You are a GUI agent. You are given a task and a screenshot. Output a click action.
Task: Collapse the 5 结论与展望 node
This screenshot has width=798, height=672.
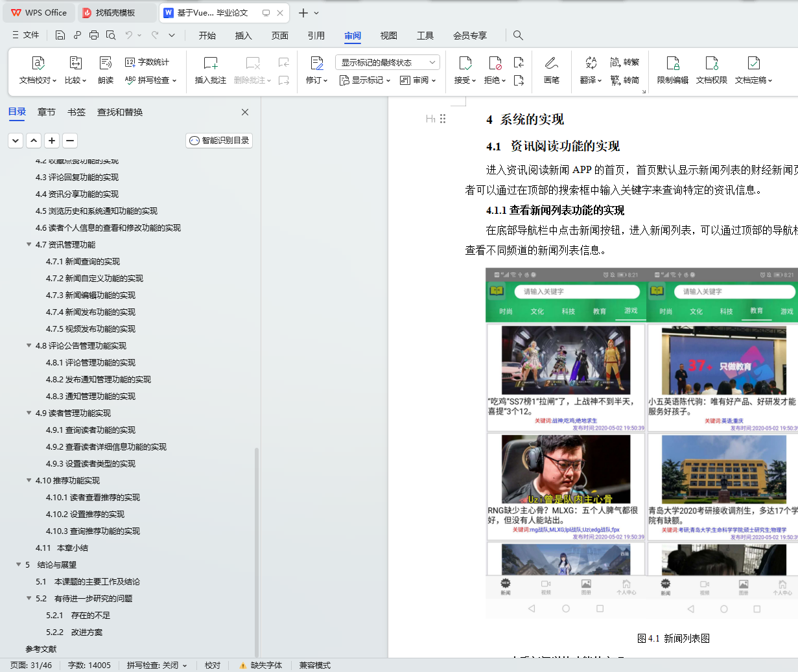18,564
